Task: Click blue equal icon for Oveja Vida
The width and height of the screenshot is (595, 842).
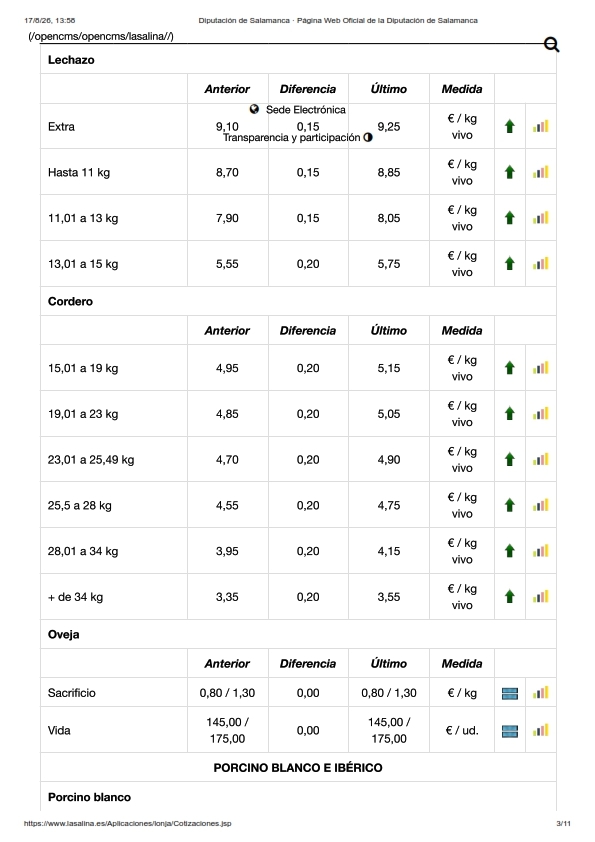Action: point(510,731)
